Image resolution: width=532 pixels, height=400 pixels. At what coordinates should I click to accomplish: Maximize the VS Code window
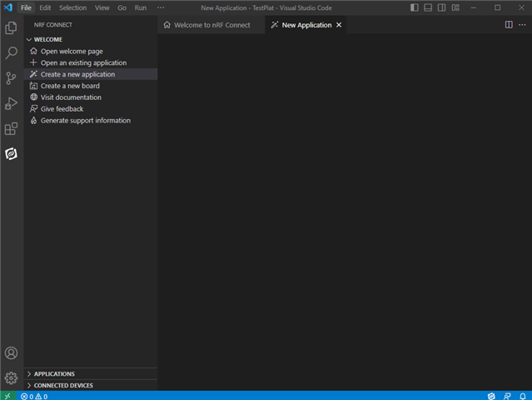(497, 7)
